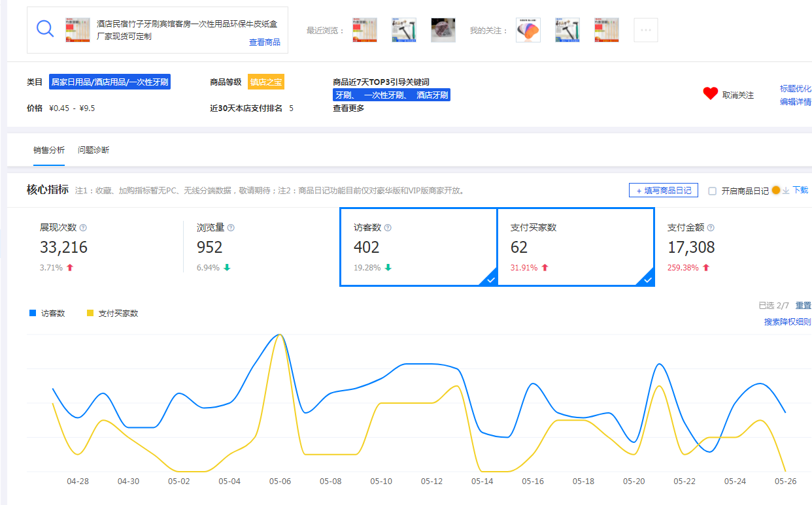The image size is (812, 505).
Task: Click the red heart unfollow icon
Action: click(711, 94)
